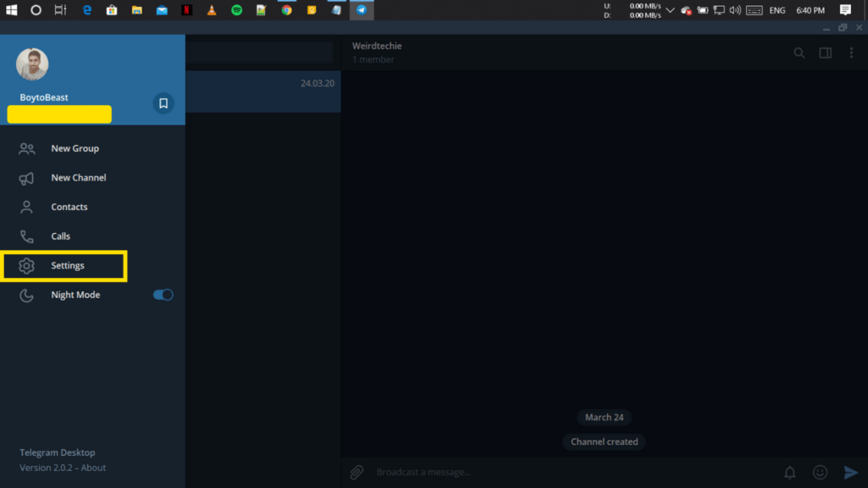
Task: Click the New Group people icon
Action: pos(26,148)
